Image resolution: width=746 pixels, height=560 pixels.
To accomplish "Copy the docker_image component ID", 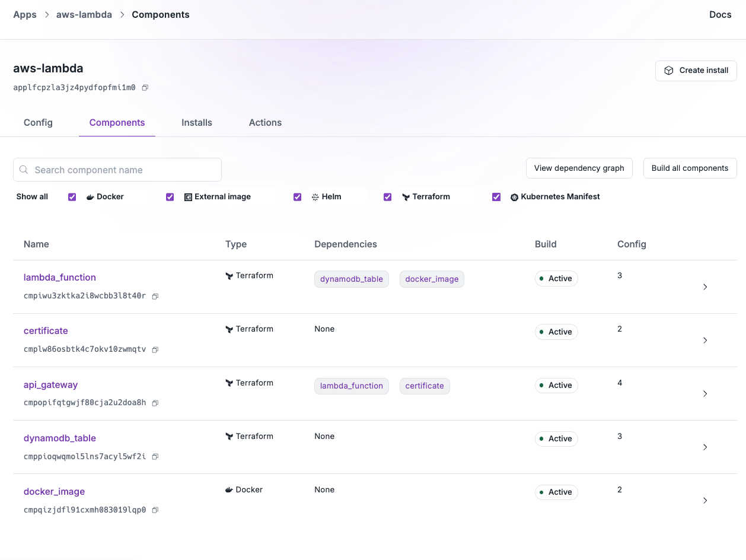I will tap(155, 510).
